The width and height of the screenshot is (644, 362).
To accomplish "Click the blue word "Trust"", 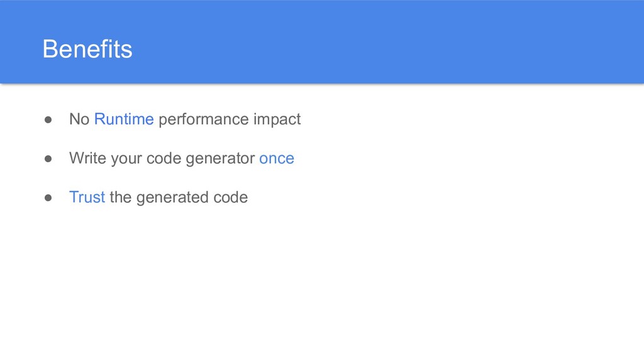I will [x=87, y=197].
